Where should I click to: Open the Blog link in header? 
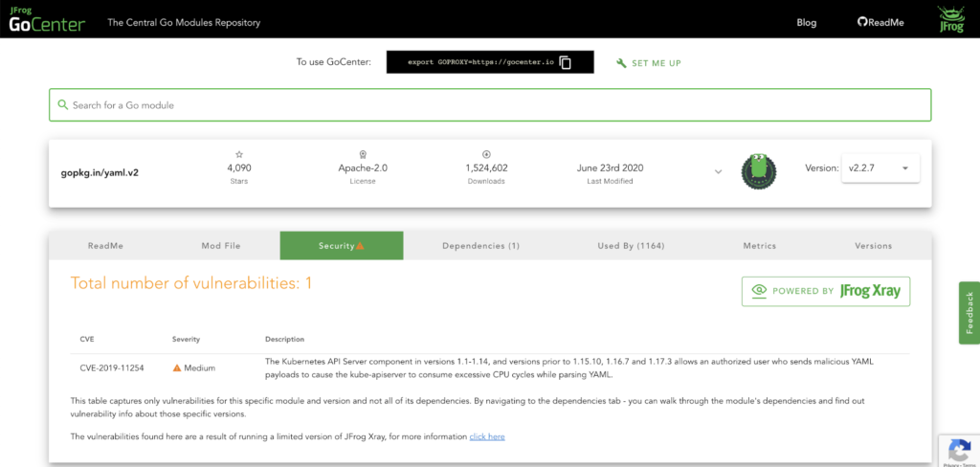[x=806, y=22]
